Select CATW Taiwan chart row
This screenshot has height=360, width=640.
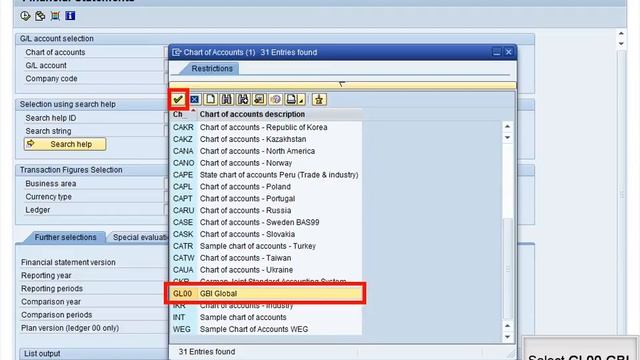coord(266,258)
